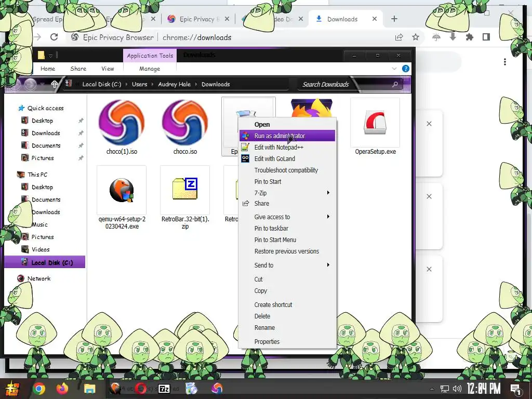Image resolution: width=532 pixels, height=399 pixels.
Task: Open Properties from context menu
Action: pos(287,342)
